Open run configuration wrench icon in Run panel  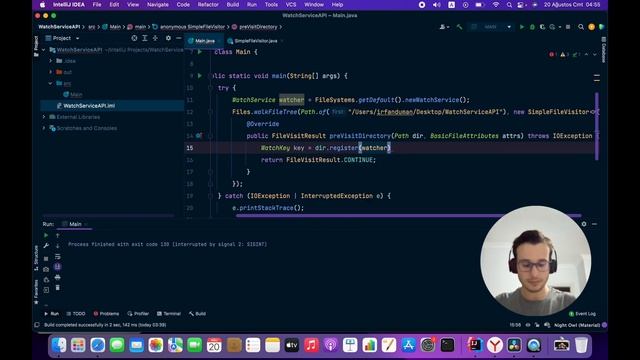click(46, 246)
